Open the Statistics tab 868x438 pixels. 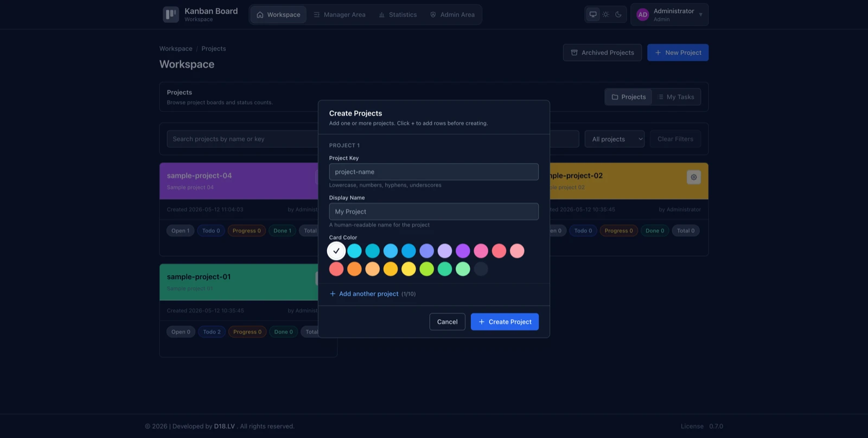pyautogui.click(x=398, y=15)
